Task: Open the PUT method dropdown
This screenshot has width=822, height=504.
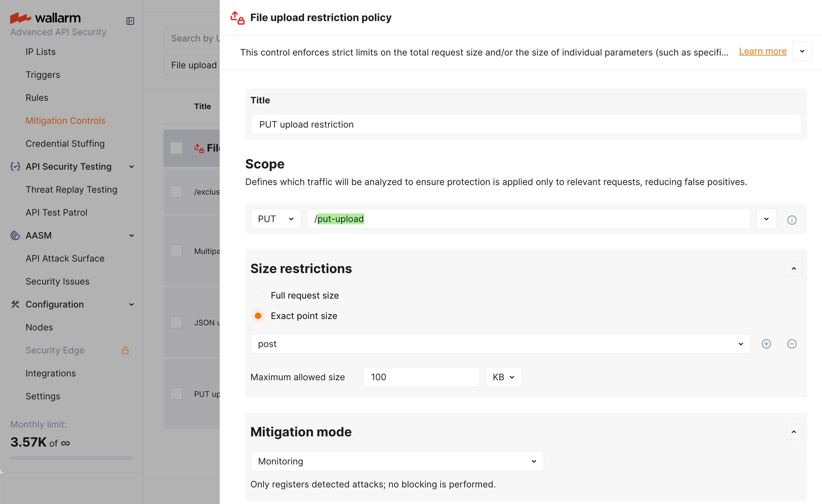Action: (x=275, y=219)
